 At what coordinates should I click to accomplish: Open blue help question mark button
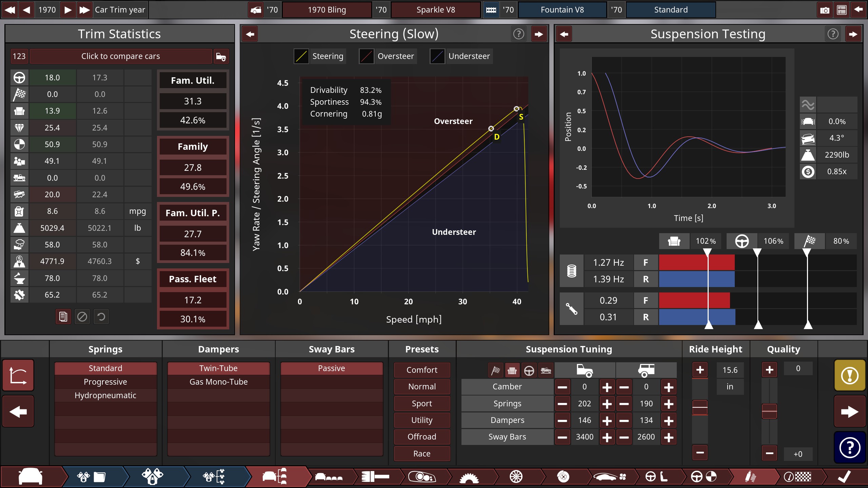click(x=849, y=447)
